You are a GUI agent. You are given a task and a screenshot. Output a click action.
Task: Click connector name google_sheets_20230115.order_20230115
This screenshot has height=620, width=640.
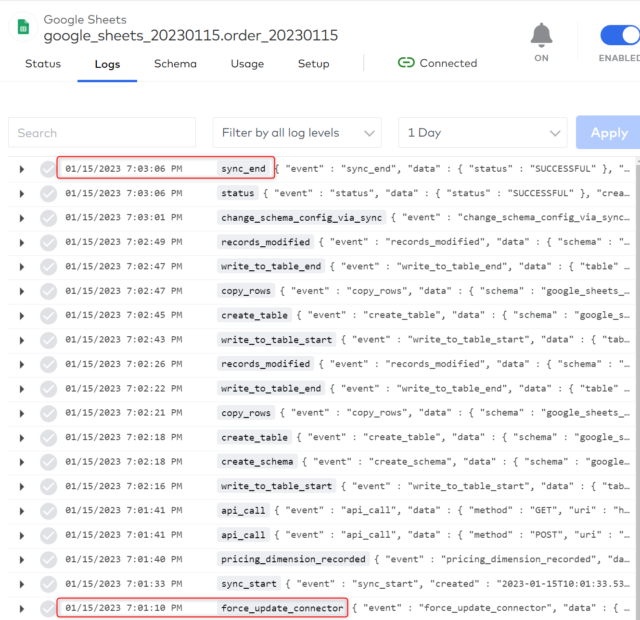pyautogui.click(x=191, y=36)
